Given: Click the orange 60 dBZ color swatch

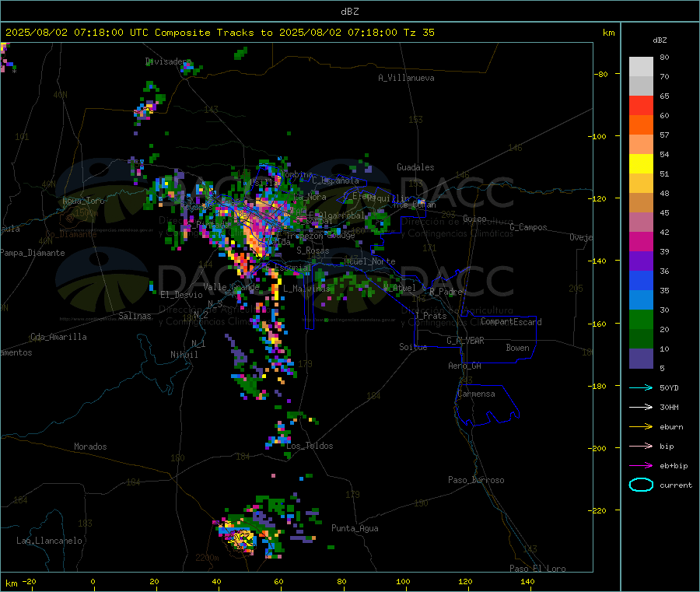Looking at the screenshot, I should [x=641, y=125].
